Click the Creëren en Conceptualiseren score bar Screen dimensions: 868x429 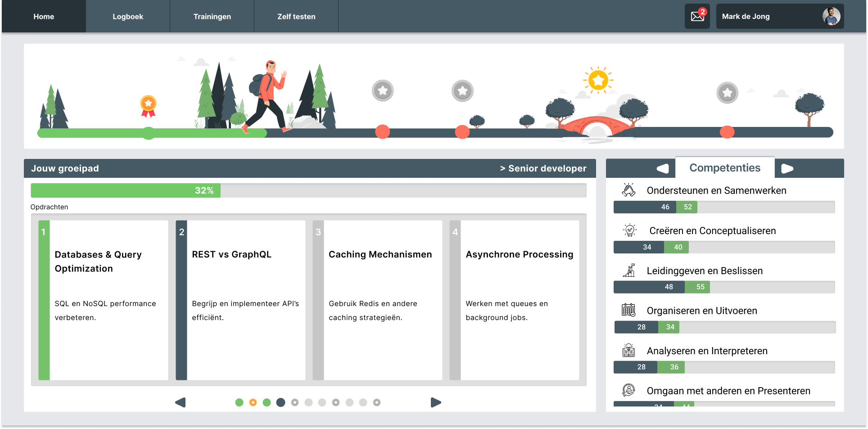coord(724,247)
